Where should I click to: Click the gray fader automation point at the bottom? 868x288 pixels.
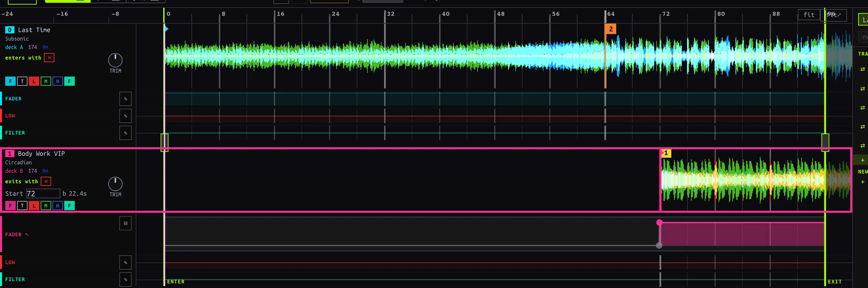pos(659,245)
